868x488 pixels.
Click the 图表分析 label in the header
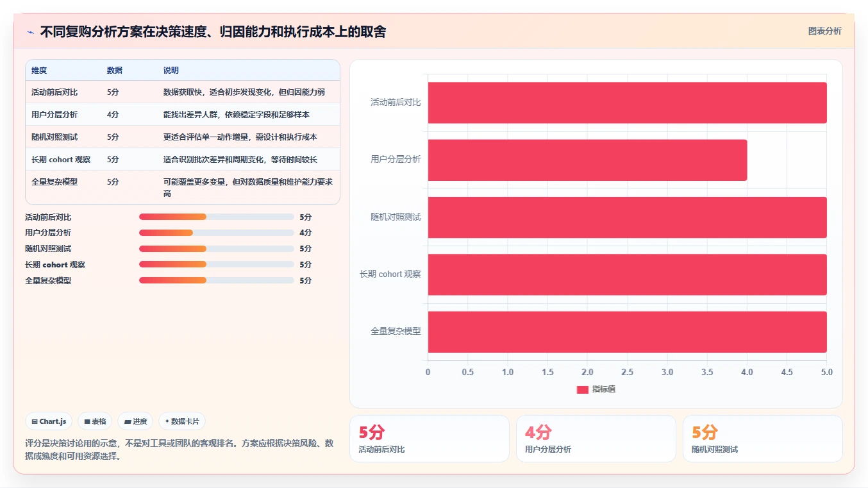click(824, 31)
